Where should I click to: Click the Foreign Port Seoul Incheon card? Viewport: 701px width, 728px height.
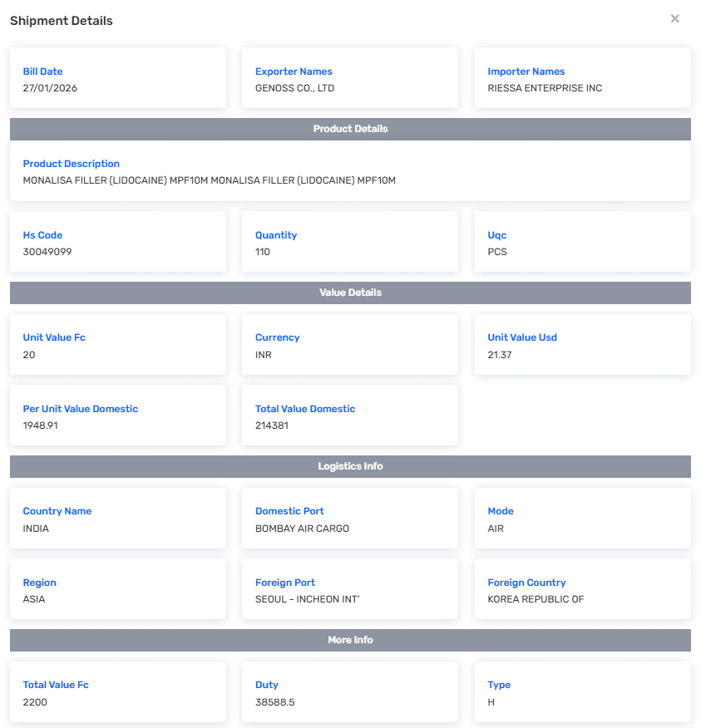(349, 589)
